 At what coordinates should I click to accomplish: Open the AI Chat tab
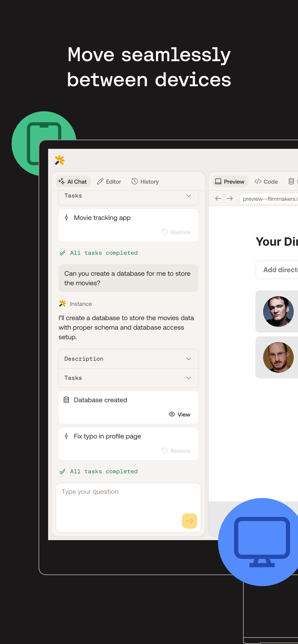(73, 182)
